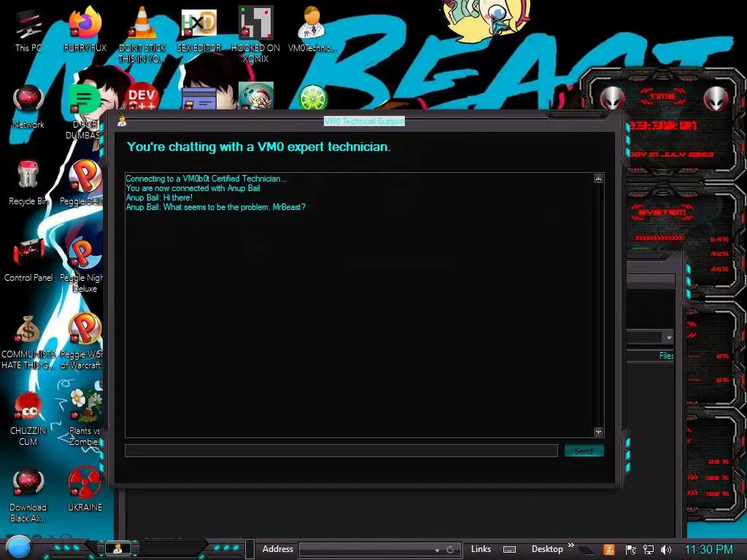Open the FURRY FUX Firefox icon
The image size is (747, 560).
pos(85,29)
